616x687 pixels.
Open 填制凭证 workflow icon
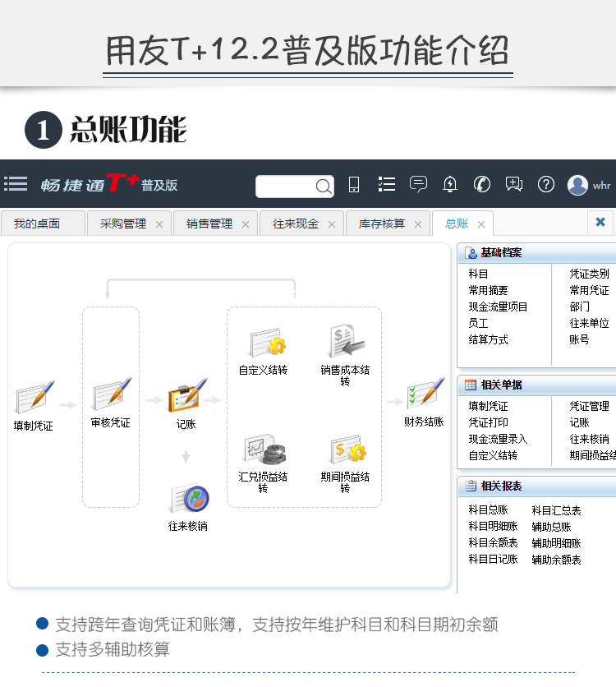click(x=35, y=397)
